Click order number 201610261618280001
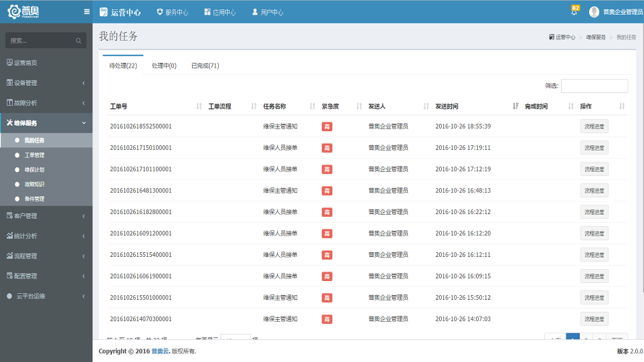The width and height of the screenshot is (644, 362). click(x=141, y=212)
